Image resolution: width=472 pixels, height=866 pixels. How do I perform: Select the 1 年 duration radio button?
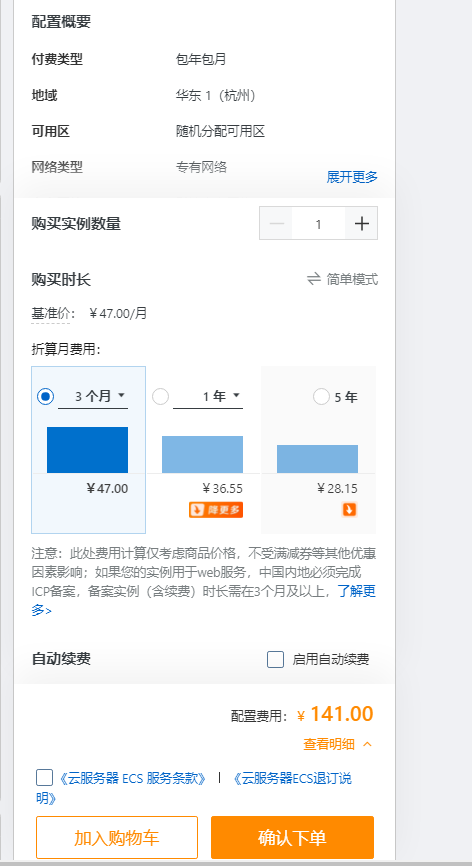tap(161, 397)
